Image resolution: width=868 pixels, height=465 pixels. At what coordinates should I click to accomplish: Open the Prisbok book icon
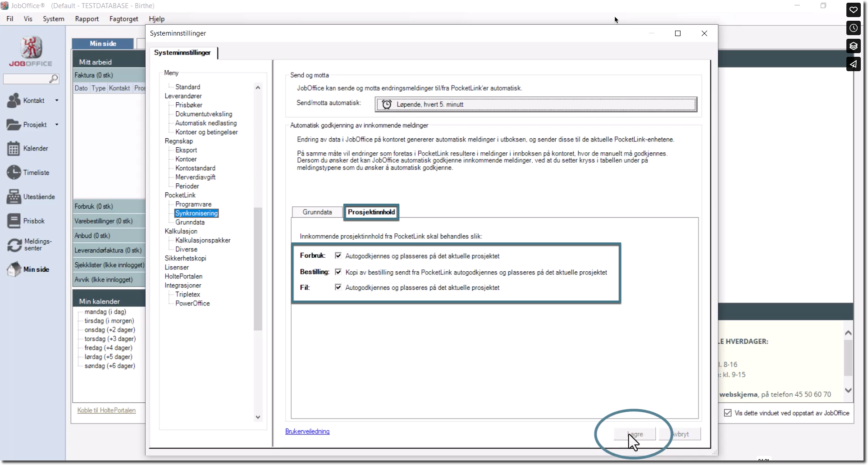tap(14, 221)
